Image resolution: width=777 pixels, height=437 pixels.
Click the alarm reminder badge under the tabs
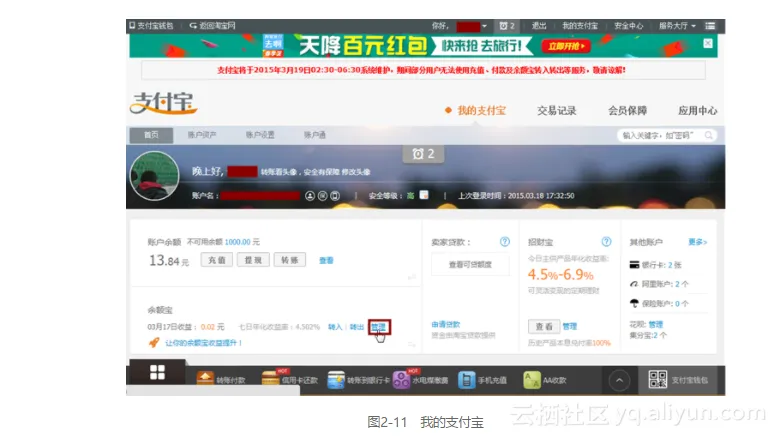pos(423,154)
